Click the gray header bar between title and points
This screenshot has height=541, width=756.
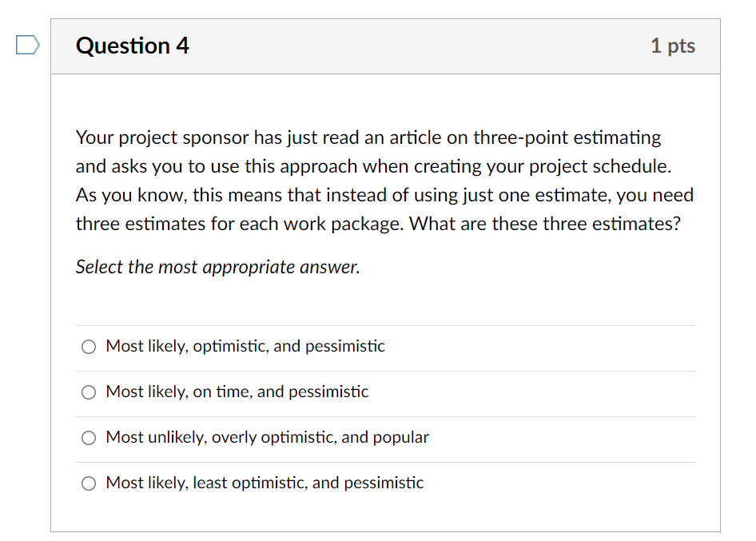pyautogui.click(x=416, y=46)
